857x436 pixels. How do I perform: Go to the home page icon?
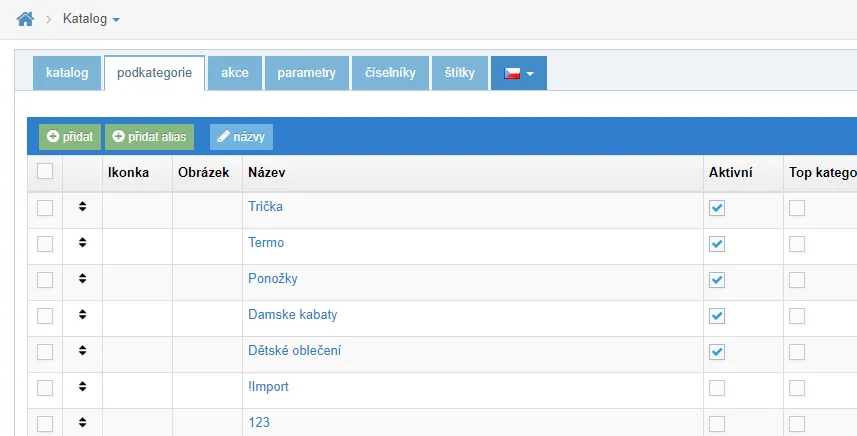coord(25,19)
